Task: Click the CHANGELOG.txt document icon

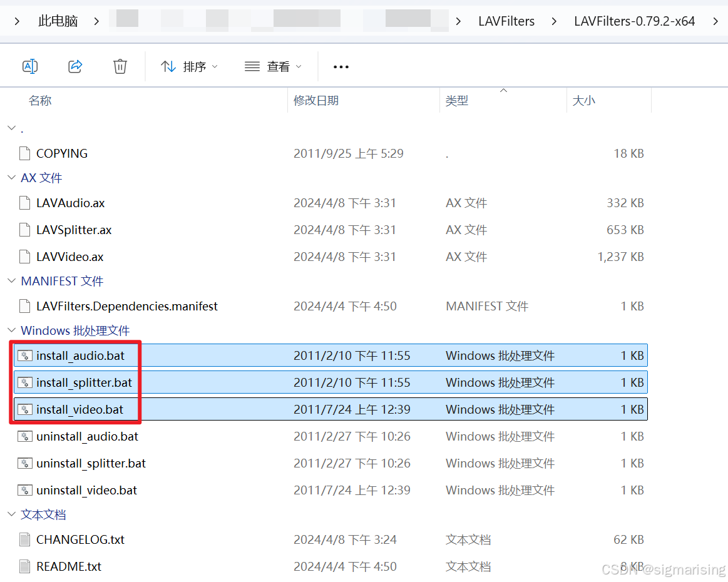Action: (x=24, y=539)
